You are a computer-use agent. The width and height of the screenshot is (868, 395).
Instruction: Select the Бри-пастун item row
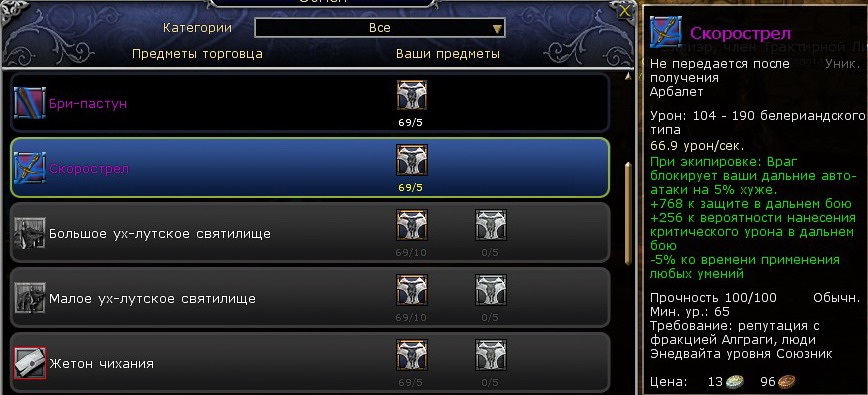(x=310, y=103)
